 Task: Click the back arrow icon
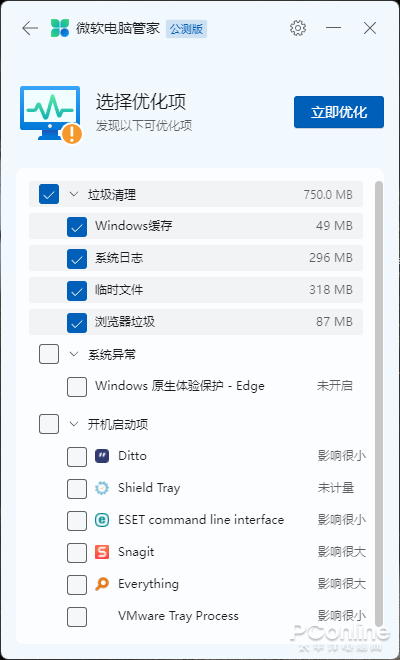coord(30,28)
